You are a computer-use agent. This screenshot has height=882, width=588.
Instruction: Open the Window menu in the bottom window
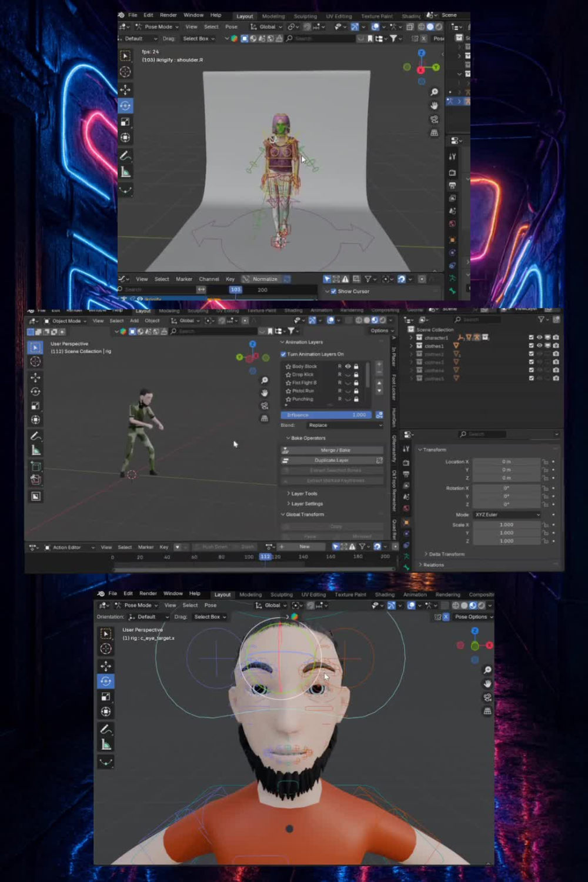click(173, 594)
